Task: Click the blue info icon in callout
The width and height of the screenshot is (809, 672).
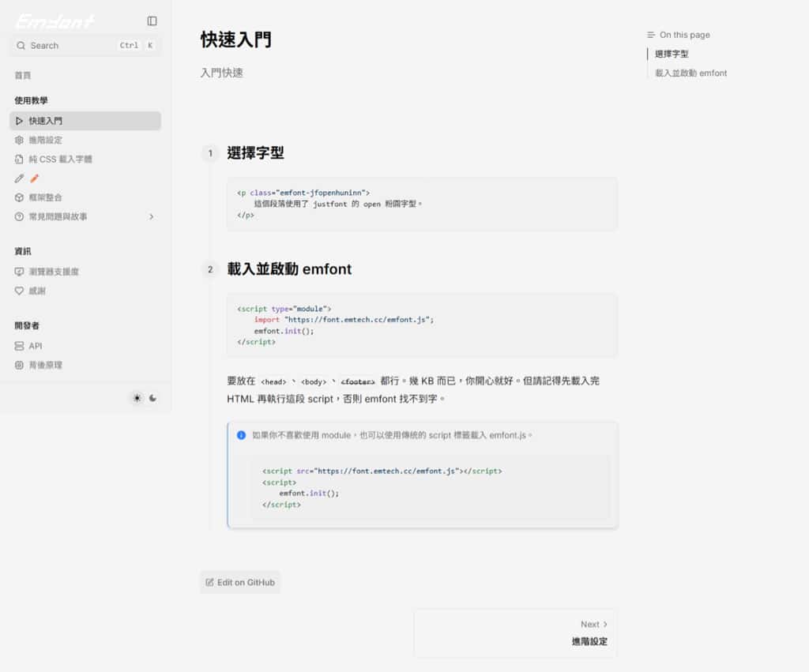Action: coord(241,435)
